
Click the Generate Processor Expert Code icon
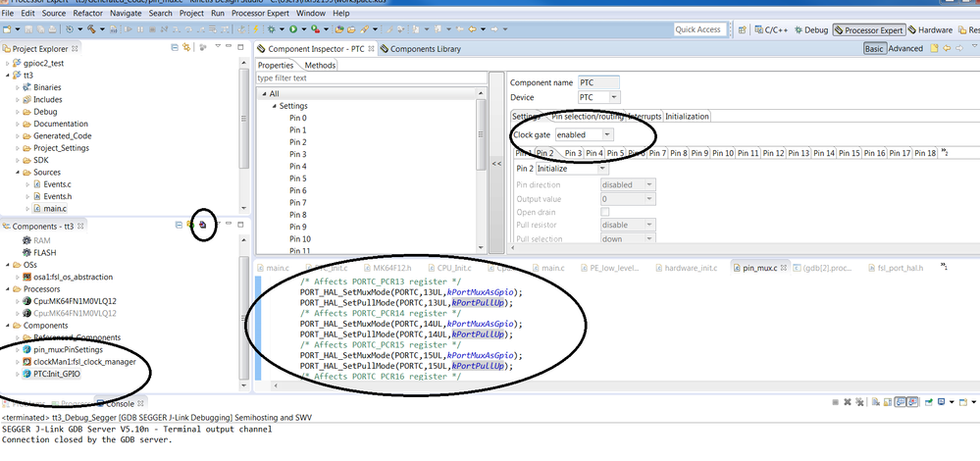click(x=202, y=224)
